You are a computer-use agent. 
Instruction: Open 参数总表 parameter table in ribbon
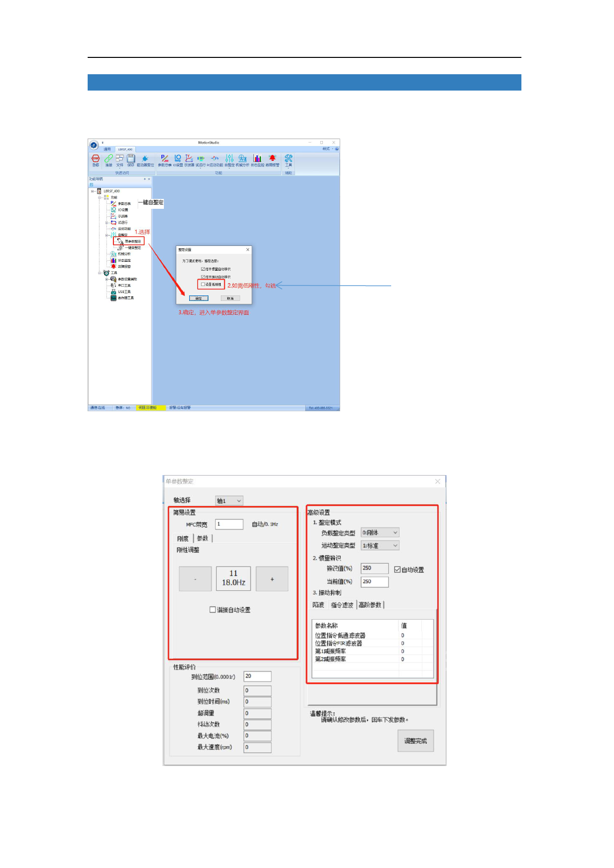coord(164,159)
